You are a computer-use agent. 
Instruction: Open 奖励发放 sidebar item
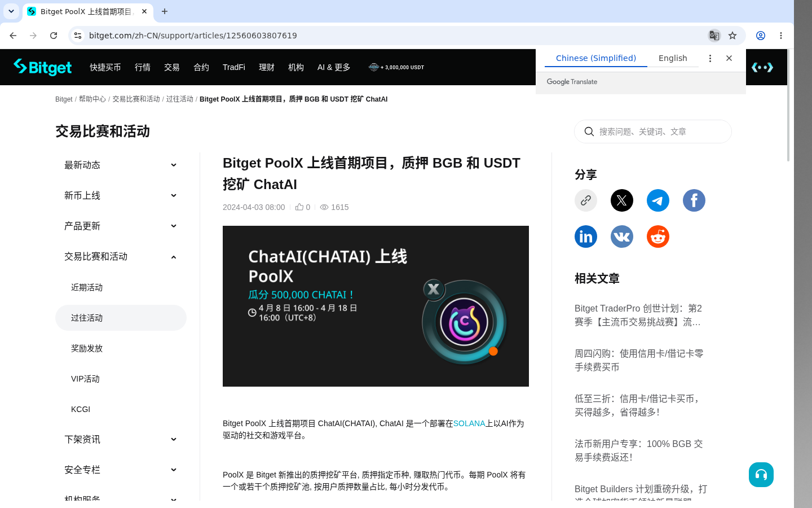(121, 348)
